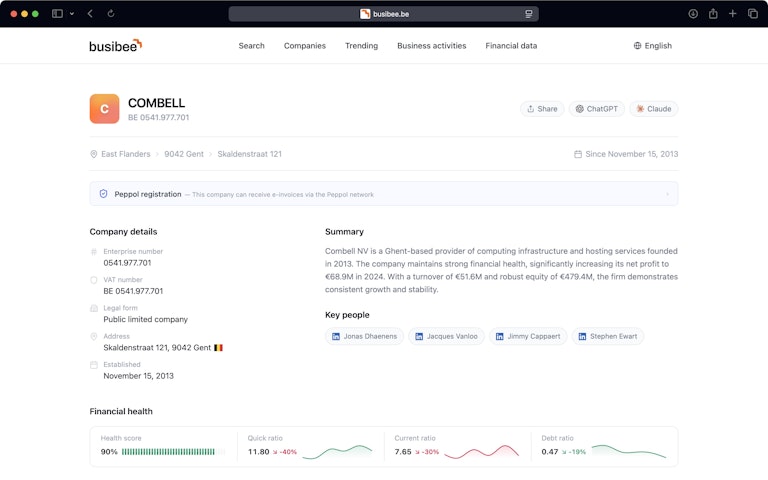768x480 pixels.
Task: Show Safari tab overview icon
Action: pyautogui.click(x=753, y=14)
